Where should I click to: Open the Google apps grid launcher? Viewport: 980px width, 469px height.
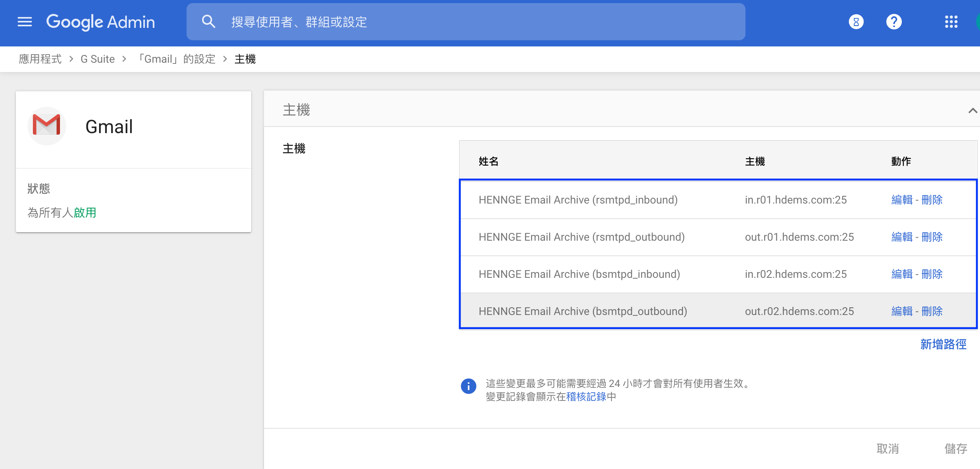(x=951, y=22)
